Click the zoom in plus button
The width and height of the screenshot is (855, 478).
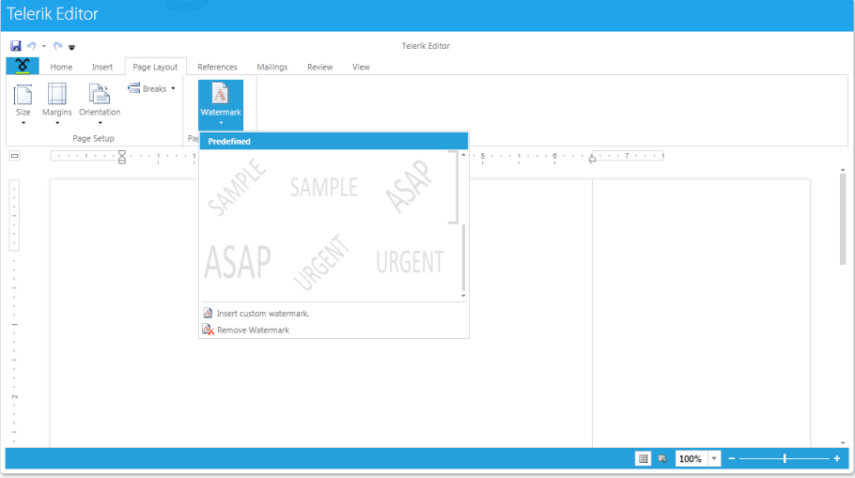(837, 459)
